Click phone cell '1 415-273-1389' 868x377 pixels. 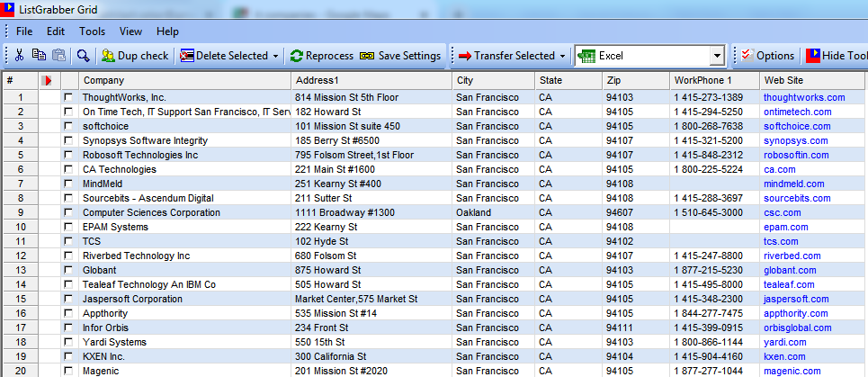pos(715,97)
